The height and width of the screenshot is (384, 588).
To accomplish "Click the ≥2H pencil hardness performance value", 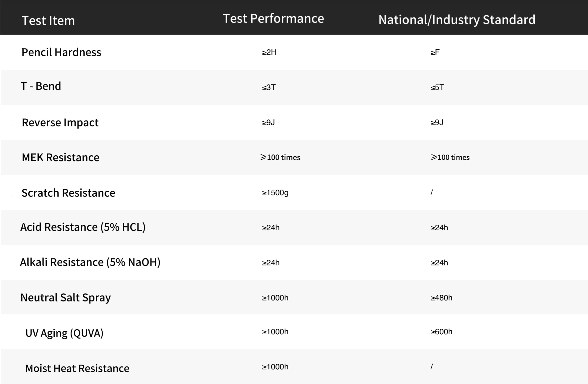I will [x=269, y=52].
